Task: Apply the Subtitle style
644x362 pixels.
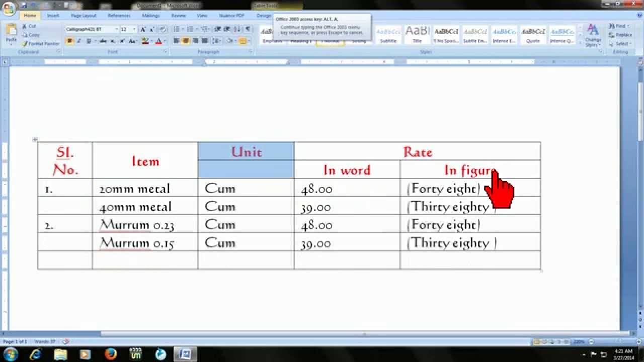Action: (x=388, y=35)
